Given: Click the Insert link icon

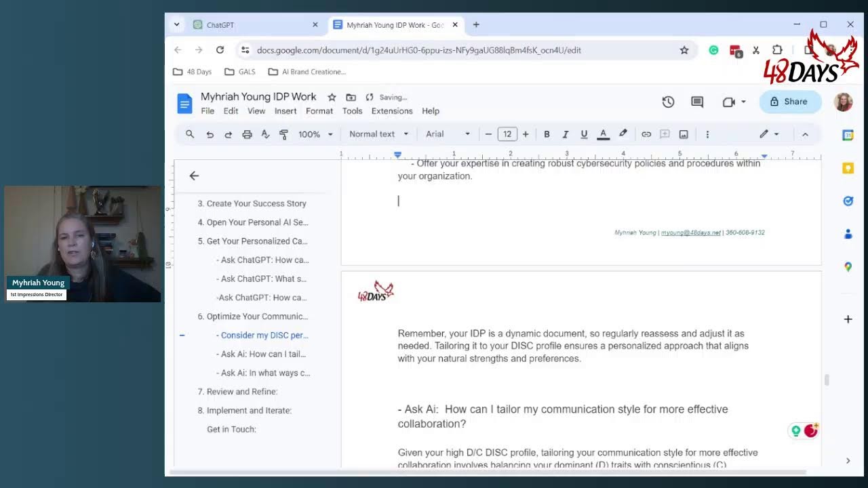Looking at the screenshot, I should 646,134.
